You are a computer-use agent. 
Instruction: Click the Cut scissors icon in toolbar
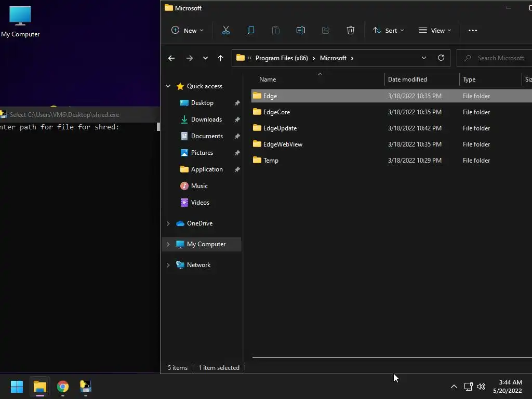point(225,31)
